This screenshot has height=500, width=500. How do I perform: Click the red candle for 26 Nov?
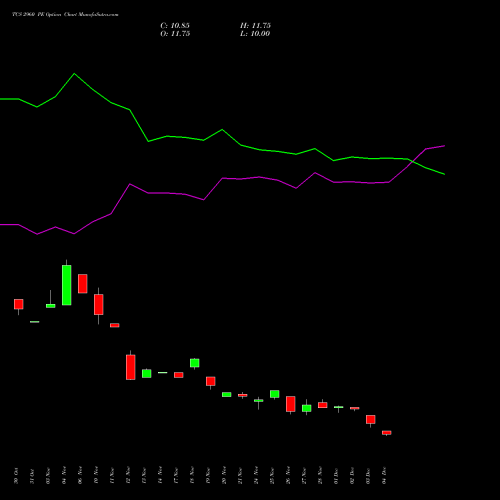291,404
